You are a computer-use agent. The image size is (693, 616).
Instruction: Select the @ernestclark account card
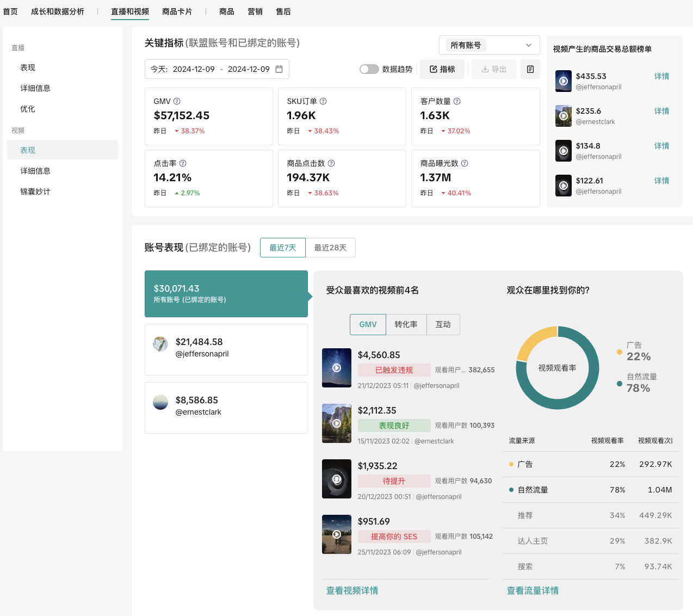coord(226,408)
